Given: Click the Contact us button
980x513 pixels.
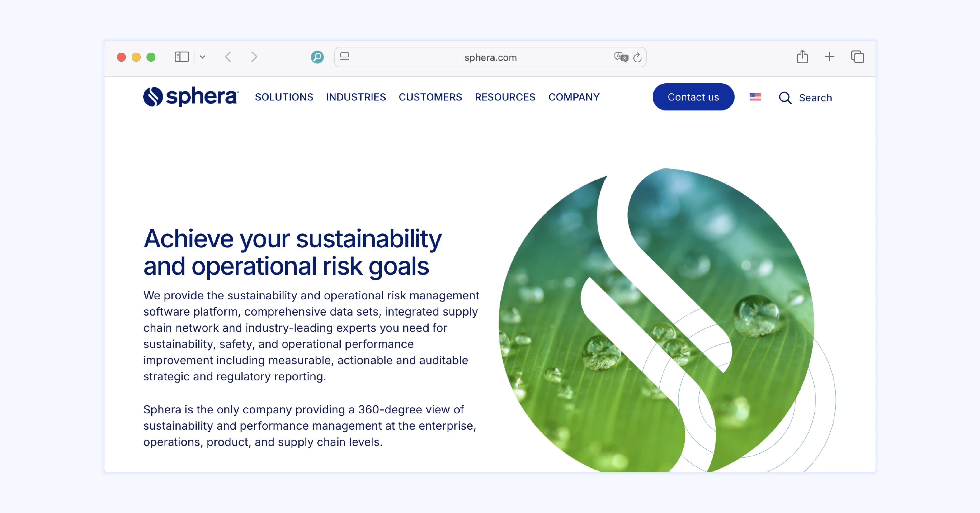Looking at the screenshot, I should (x=693, y=97).
